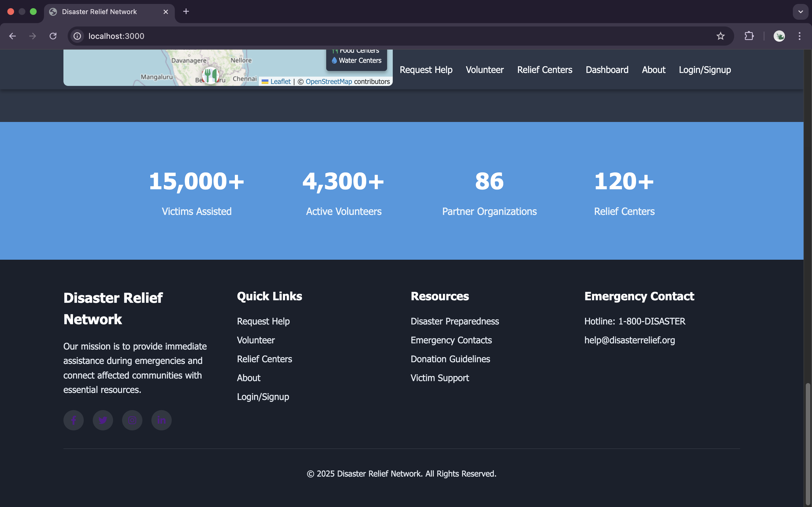This screenshot has height=507, width=812.
Task: Open the Leaflet attribution link
Action: coord(280,81)
